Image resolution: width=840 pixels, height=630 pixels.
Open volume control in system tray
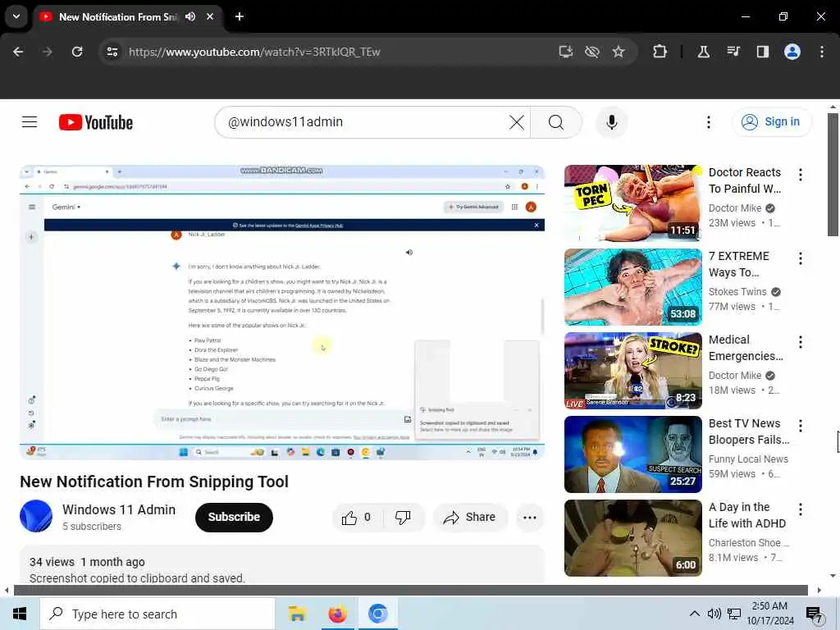point(714,614)
